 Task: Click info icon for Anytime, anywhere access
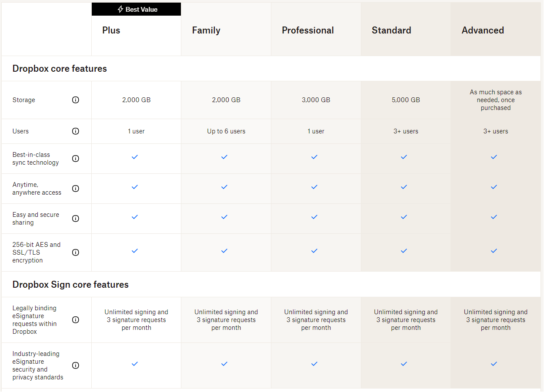click(76, 189)
